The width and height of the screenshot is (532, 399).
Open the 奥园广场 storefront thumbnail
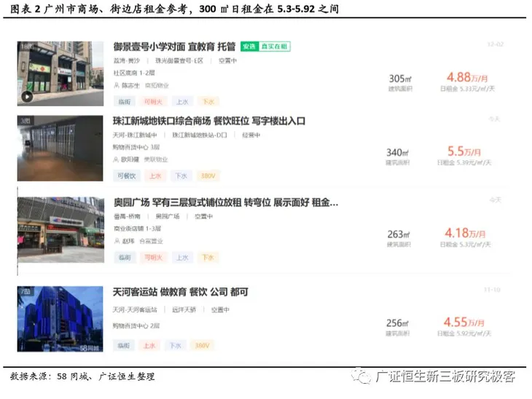(60, 229)
